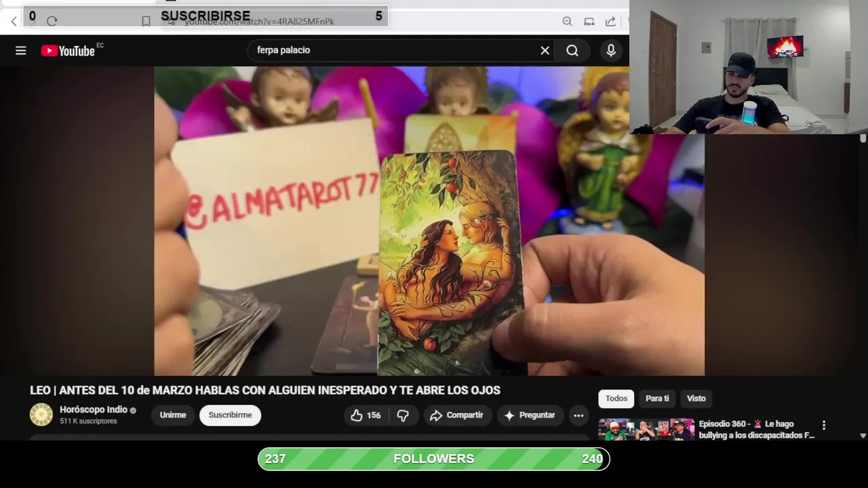Open Episodio 360 recommended video thumbnail

click(646, 430)
